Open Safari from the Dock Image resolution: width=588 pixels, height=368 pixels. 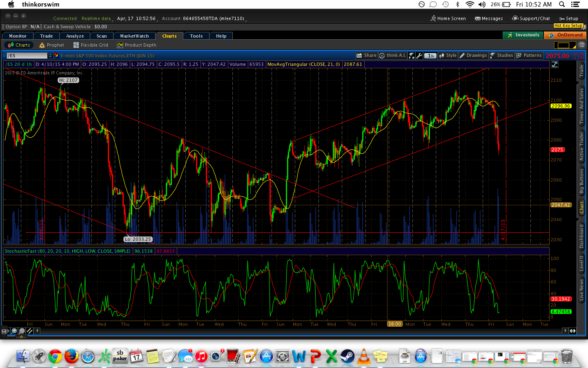click(88, 356)
